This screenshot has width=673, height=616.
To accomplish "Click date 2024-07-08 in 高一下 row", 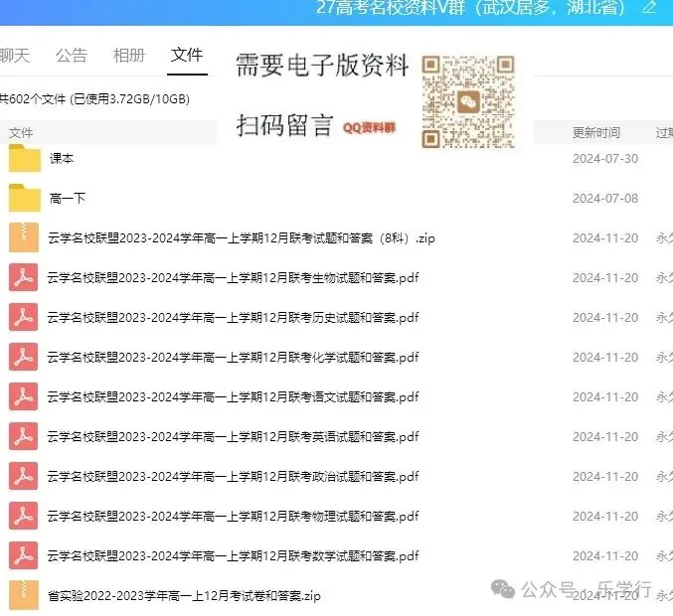I will pos(605,198).
